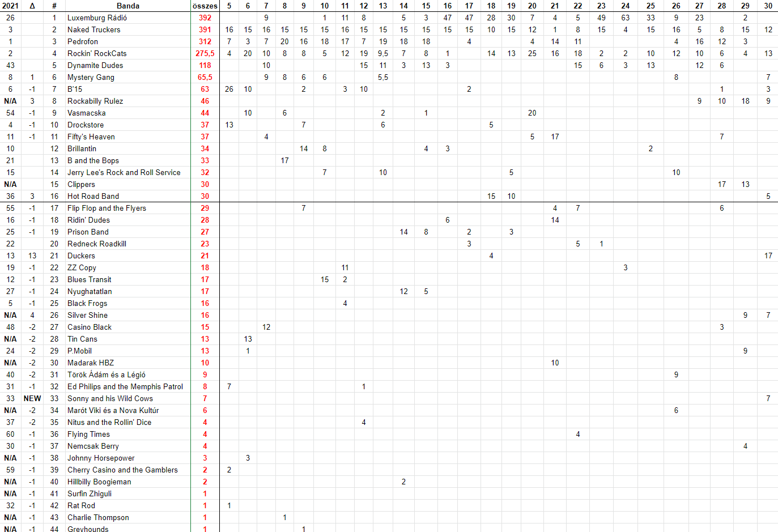Click the 'NEW' cell for Sonny and his Wild Cows
Viewport: 778px width, 532px height.
(32, 398)
